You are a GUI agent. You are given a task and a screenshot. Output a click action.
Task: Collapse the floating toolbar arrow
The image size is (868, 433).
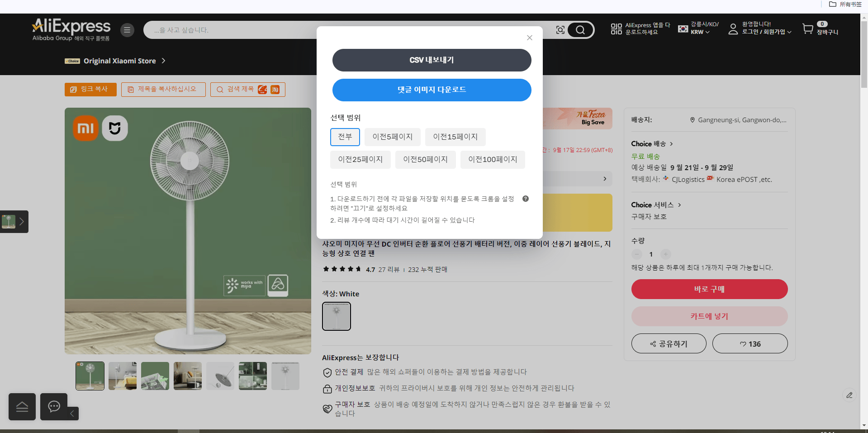72,414
